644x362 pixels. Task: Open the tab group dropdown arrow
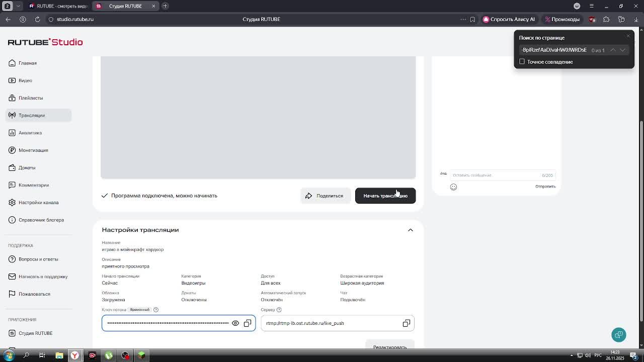click(x=18, y=6)
